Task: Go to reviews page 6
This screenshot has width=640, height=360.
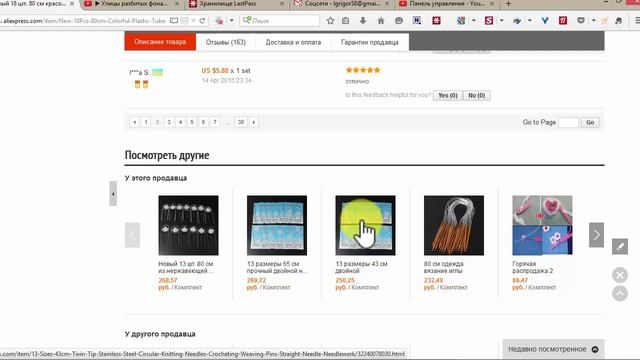Action: pos(203,122)
